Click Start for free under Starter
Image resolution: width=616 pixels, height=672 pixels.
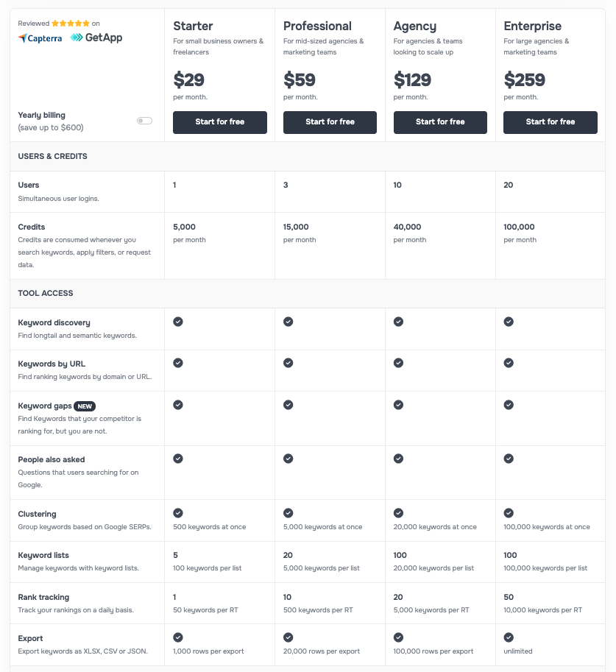[x=219, y=122]
